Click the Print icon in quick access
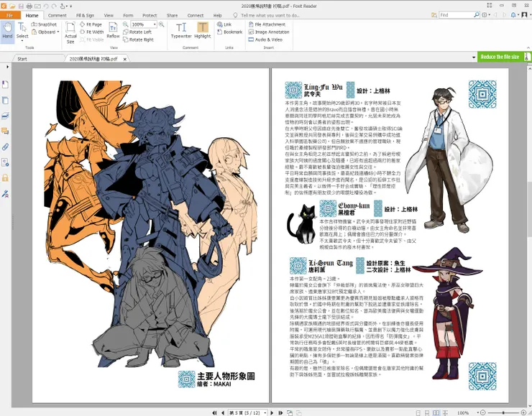 (x=29, y=6)
